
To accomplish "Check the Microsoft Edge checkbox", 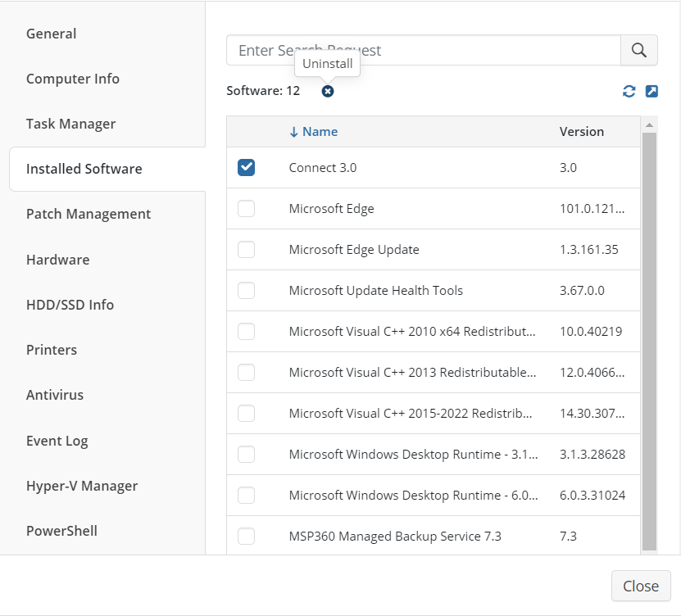I will click(x=246, y=209).
